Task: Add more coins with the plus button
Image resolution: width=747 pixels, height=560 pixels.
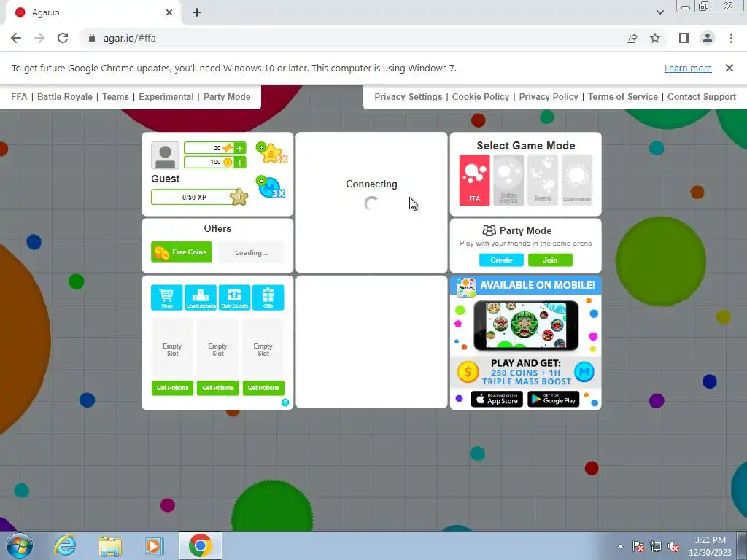Action: (239, 163)
